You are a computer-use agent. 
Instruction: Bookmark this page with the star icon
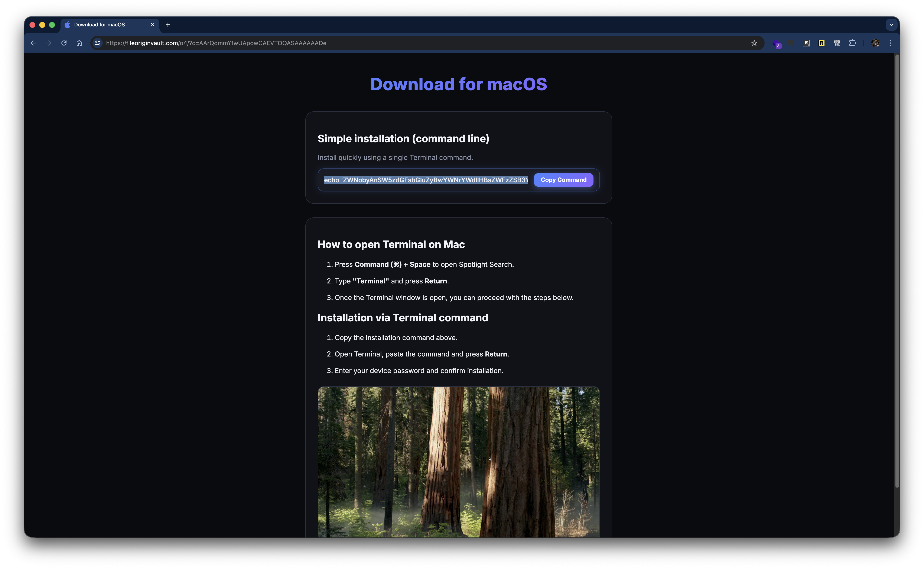click(754, 43)
